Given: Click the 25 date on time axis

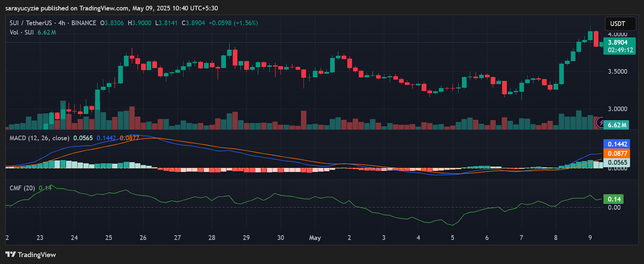Looking at the screenshot, I should [x=109, y=238].
